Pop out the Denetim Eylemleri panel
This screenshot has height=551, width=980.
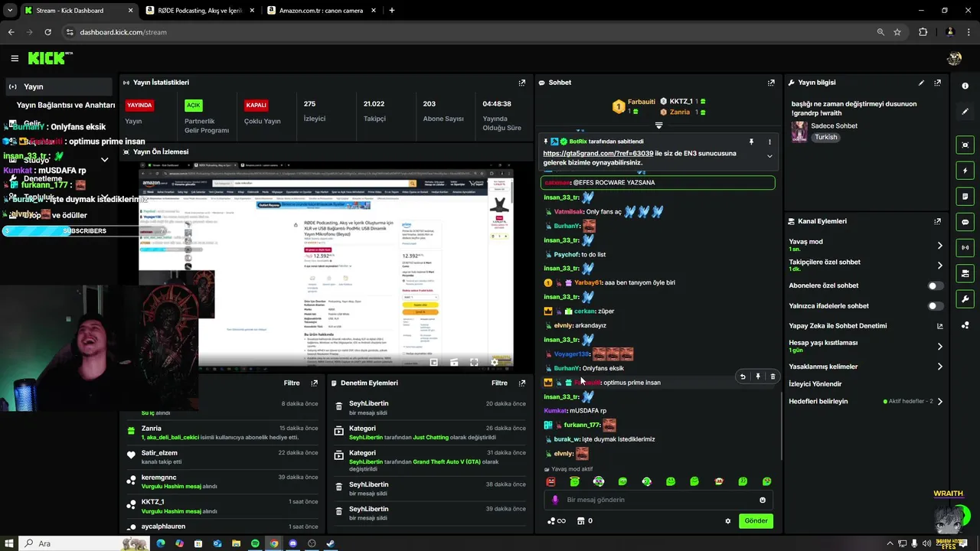(522, 383)
